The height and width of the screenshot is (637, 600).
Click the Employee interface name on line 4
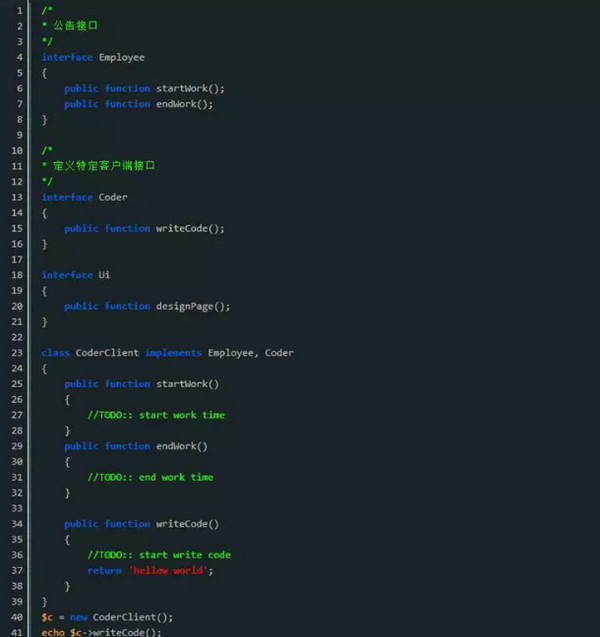click(121, 57)
